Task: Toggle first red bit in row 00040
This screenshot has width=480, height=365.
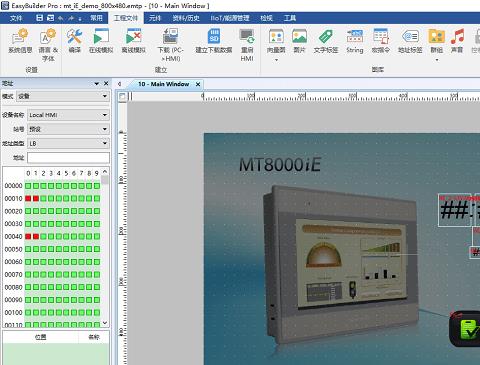Action: [x=28, y=237]
